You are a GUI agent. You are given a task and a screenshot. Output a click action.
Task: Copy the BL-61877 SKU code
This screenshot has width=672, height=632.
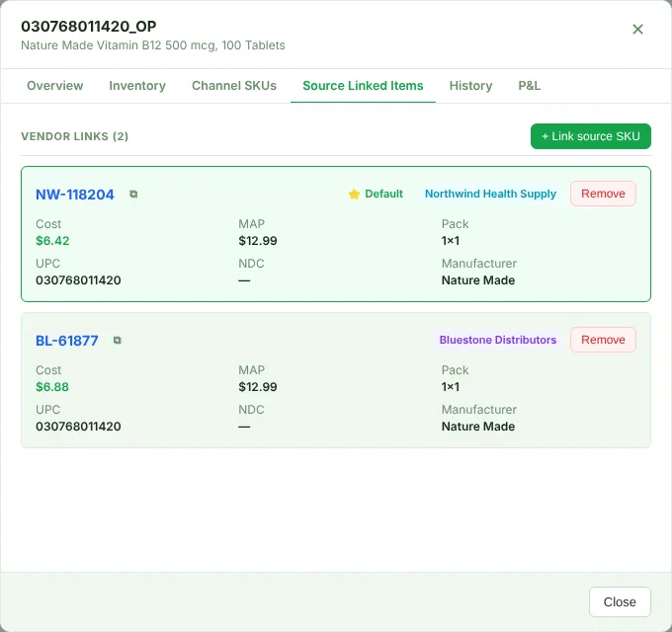click(117, 340)
